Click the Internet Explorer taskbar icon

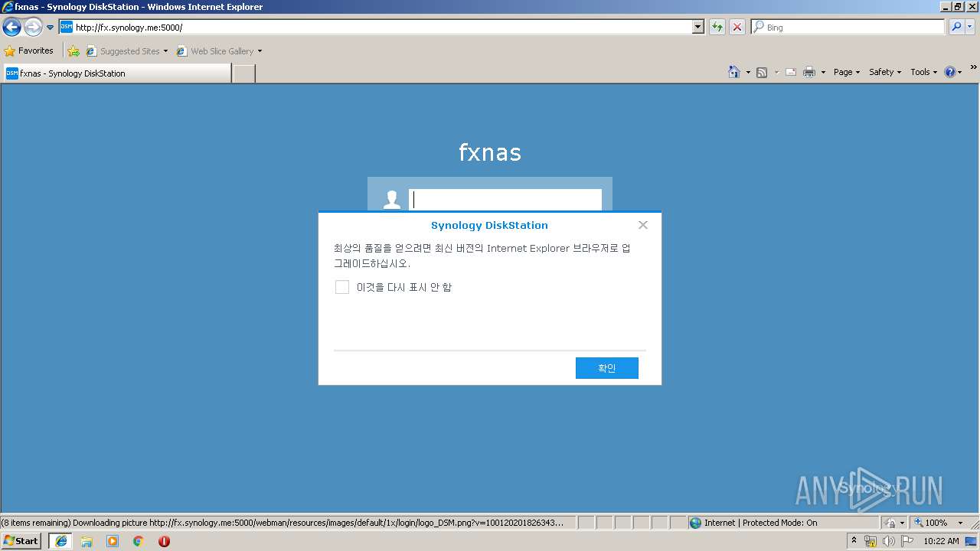point(60,541)
